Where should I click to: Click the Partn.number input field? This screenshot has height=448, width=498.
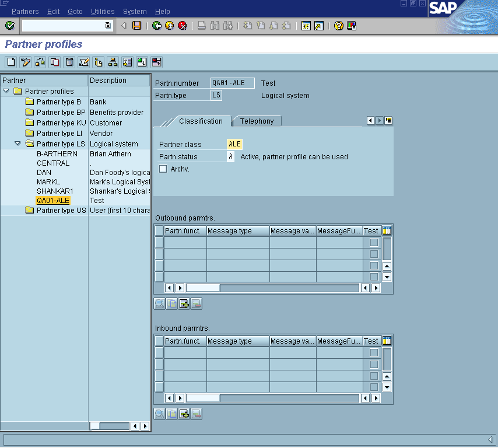(x=232, y=83)
